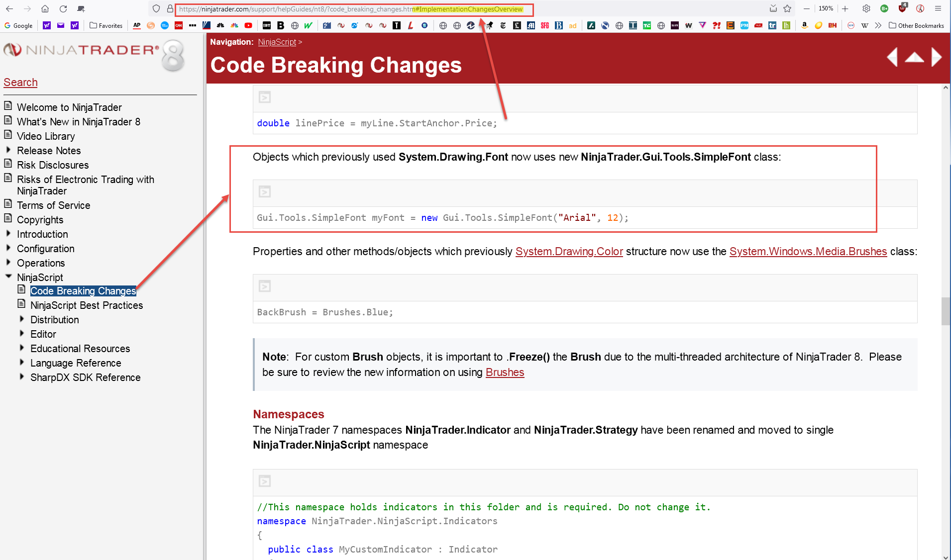Open the Favorites bookmarks folder

coord(106,25)
